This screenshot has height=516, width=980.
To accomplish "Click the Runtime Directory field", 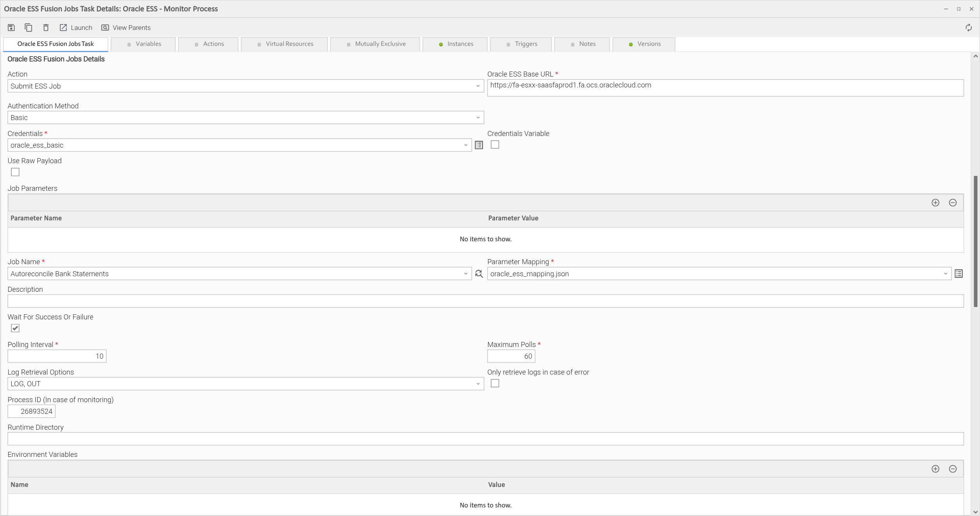I will pos(485,439).
